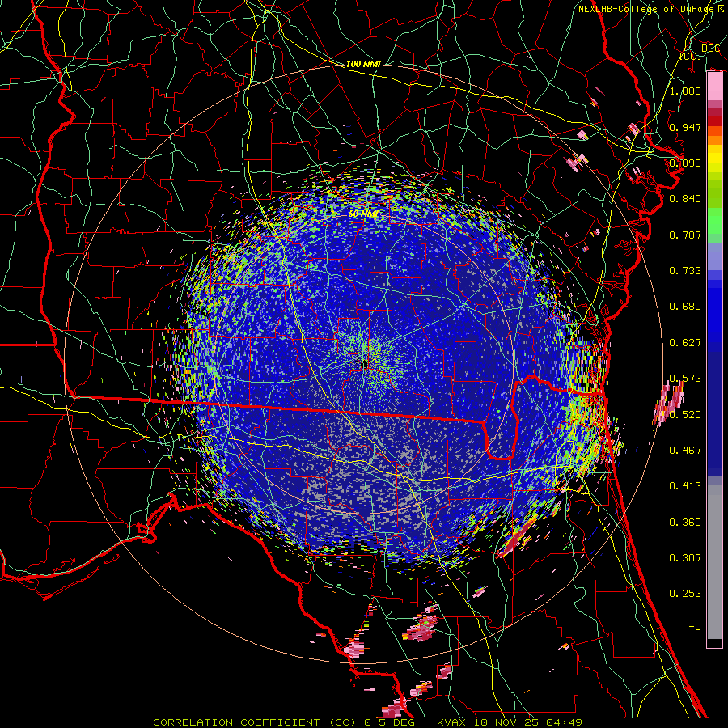
Task: Click the 100 NMI range ring label
Action: point(363,64)
